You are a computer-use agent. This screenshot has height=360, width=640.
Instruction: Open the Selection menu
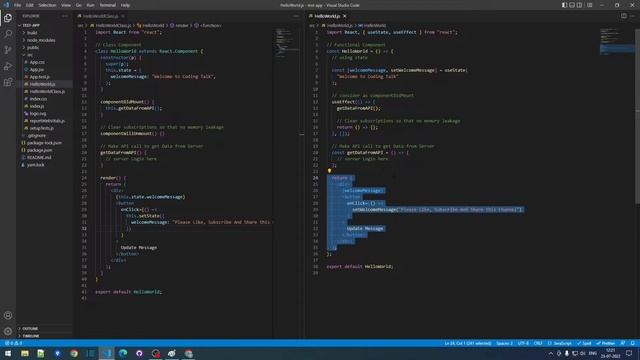pos(47,5)
